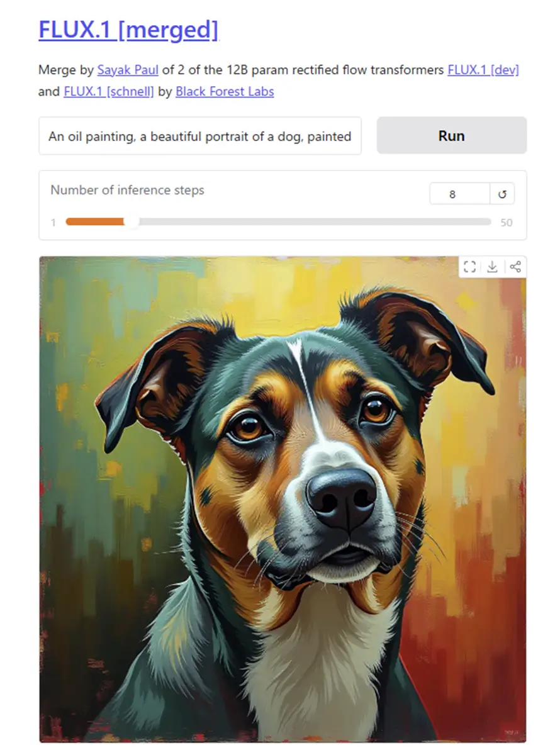The image size is (560, 755).
Task: Click the inference steps slider handle
Action: [x=132, y=221]
